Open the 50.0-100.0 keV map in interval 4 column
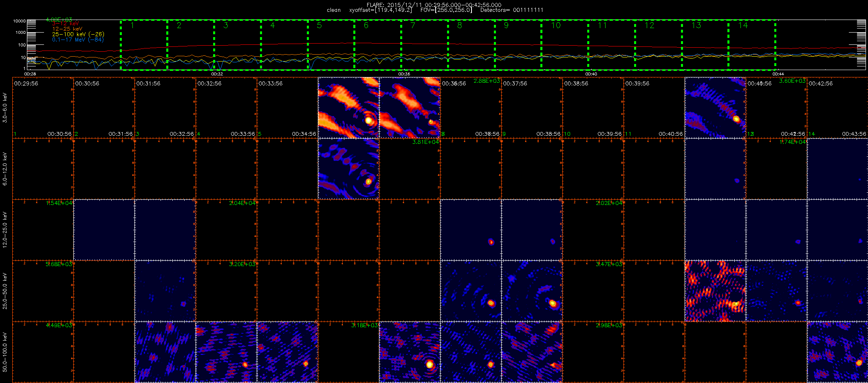The height and width of the screenshot is (383, 868). point(226,352)
